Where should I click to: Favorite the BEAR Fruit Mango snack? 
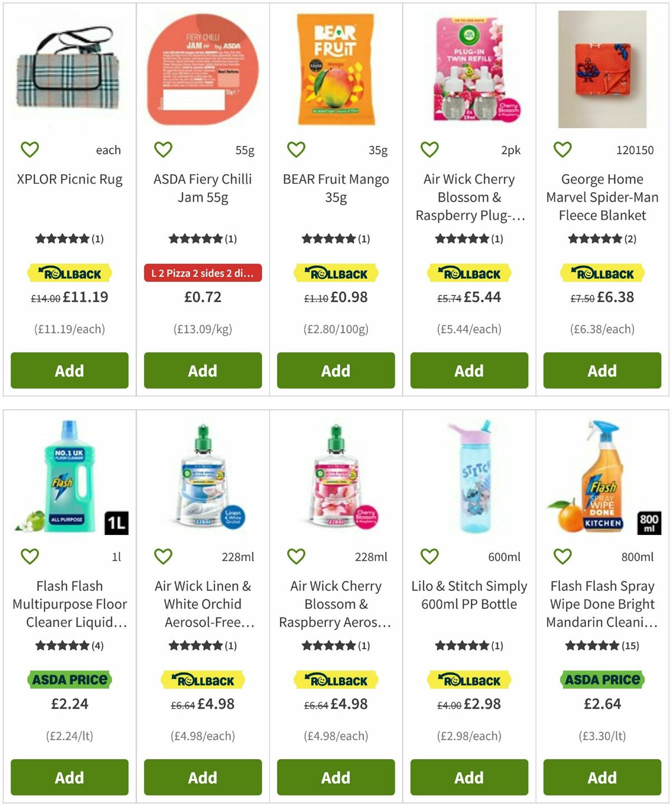click(x=296, y=150)
